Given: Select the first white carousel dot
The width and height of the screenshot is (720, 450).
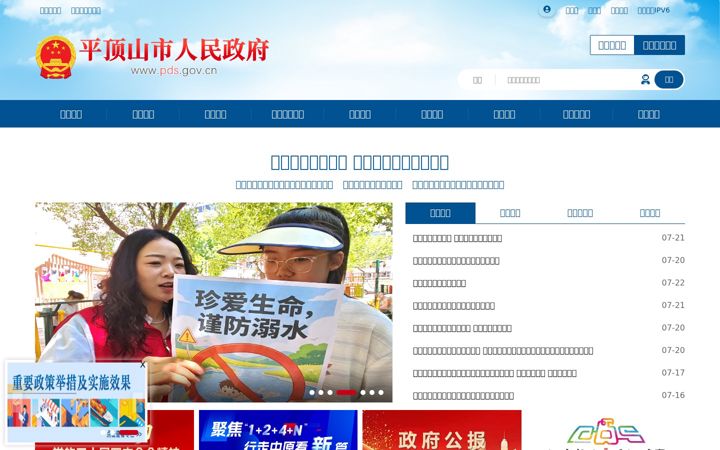Looking at the screenshot, I should (x=312, y=392).
